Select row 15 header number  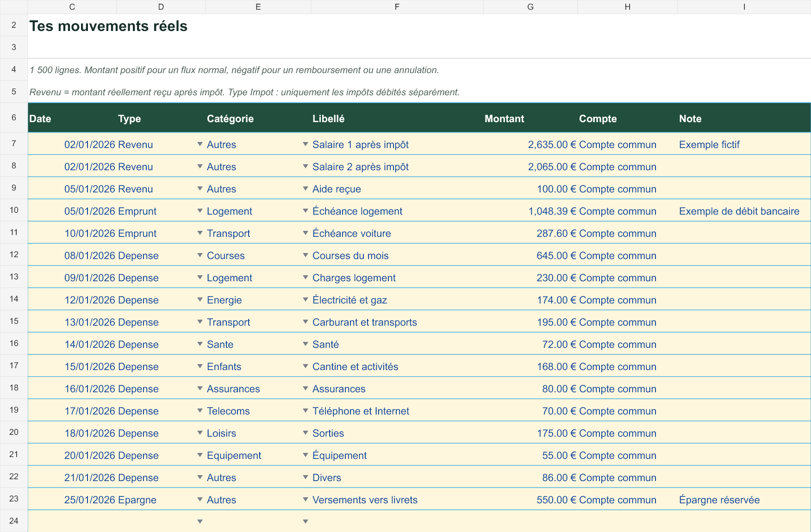pyautogui.click(x=14, y=321)
